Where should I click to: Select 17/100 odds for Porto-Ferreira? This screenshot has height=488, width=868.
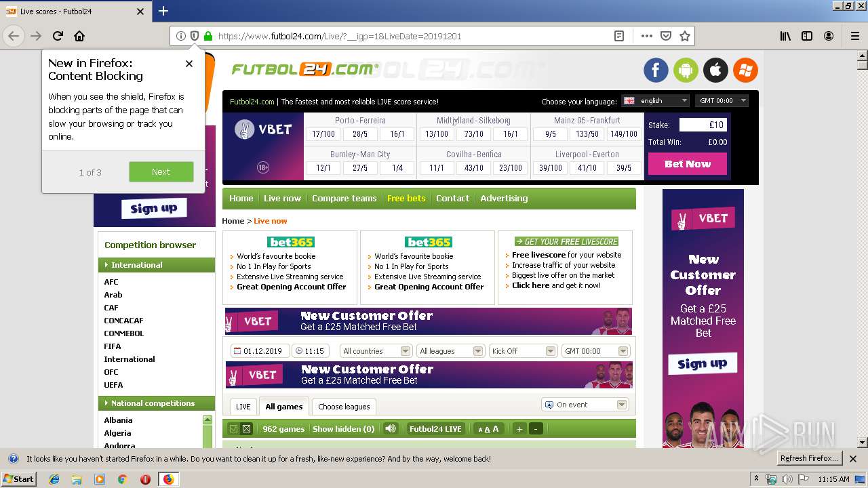(x=323, y=134)
